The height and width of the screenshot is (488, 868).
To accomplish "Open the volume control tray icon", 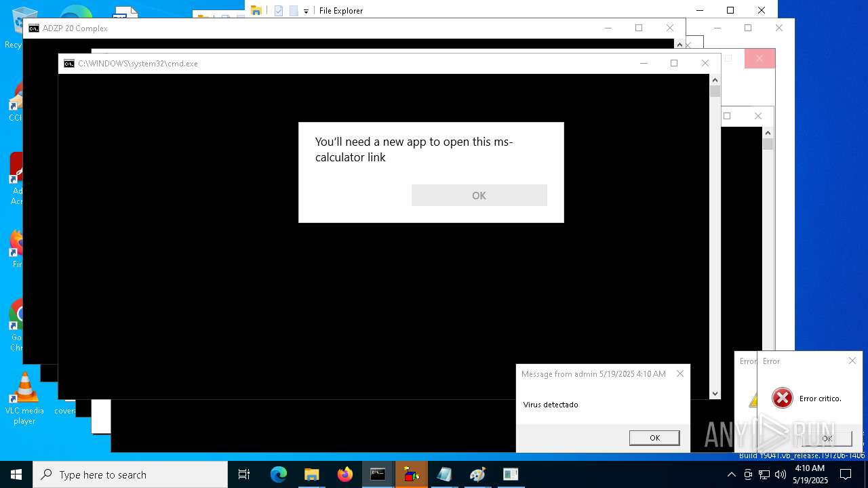I will pyautogui.click(x=781, y=474).
